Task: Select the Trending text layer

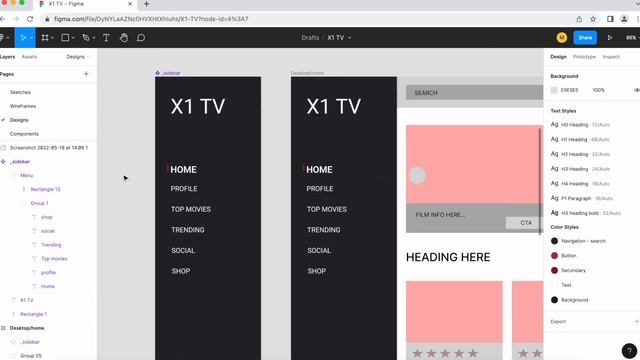Action: 51,245
